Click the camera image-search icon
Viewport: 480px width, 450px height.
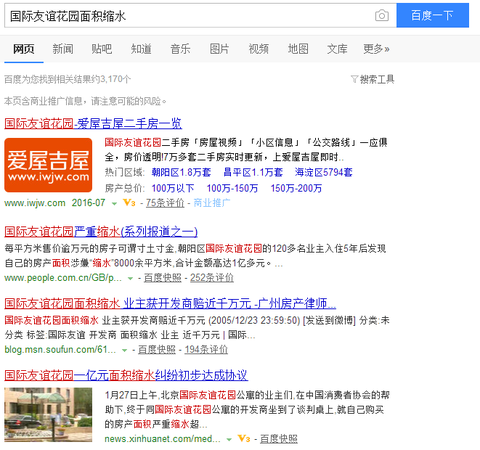coord(382,16)
